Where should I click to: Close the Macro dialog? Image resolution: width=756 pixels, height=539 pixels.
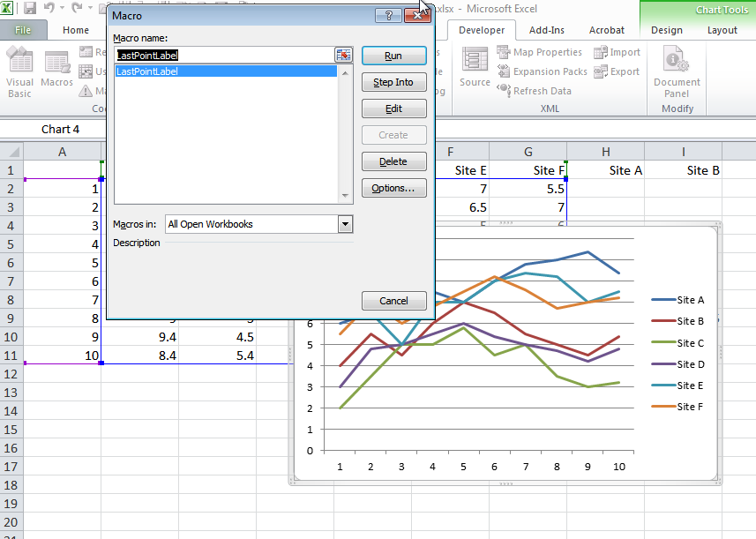pyautogui.click(x=417, y=15)
